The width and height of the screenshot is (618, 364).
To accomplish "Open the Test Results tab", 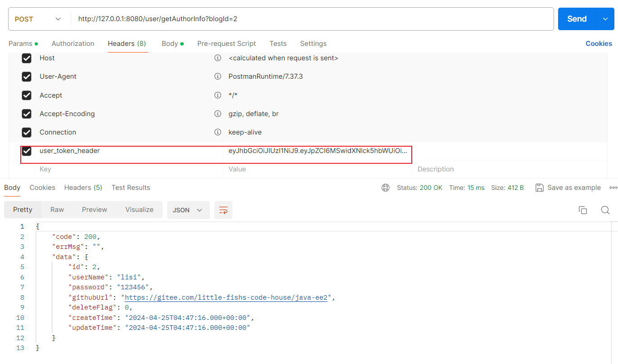I will pyautogui.click(x=131, y=187).
